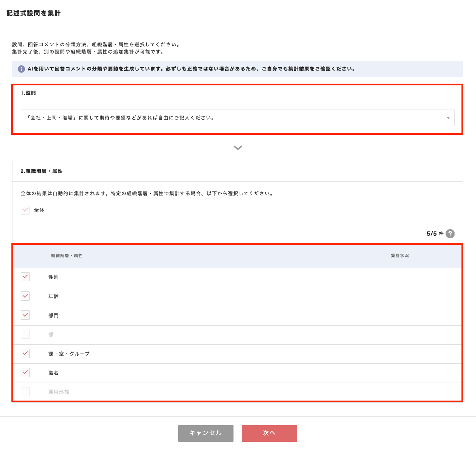Image resolution: width=476 pixels, height=450 pixels.
Task: Click the greyed-out 部 checkbox
Action: pyautogui.click(x=25, y=334)
